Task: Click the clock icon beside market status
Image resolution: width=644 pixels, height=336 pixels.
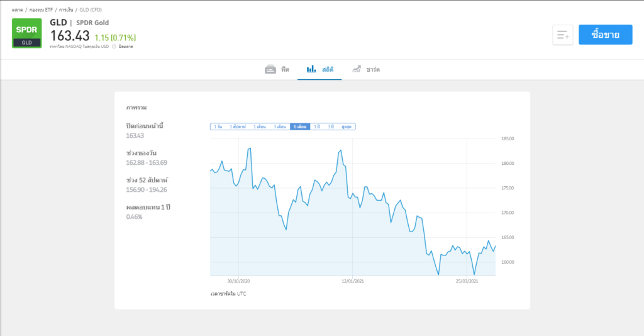Action: 114,47
